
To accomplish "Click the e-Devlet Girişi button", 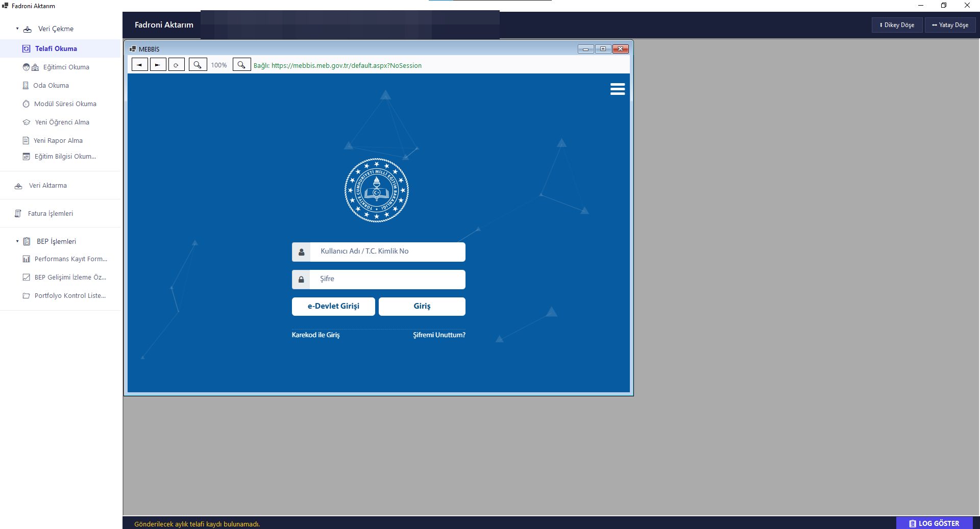I will 333,306.
